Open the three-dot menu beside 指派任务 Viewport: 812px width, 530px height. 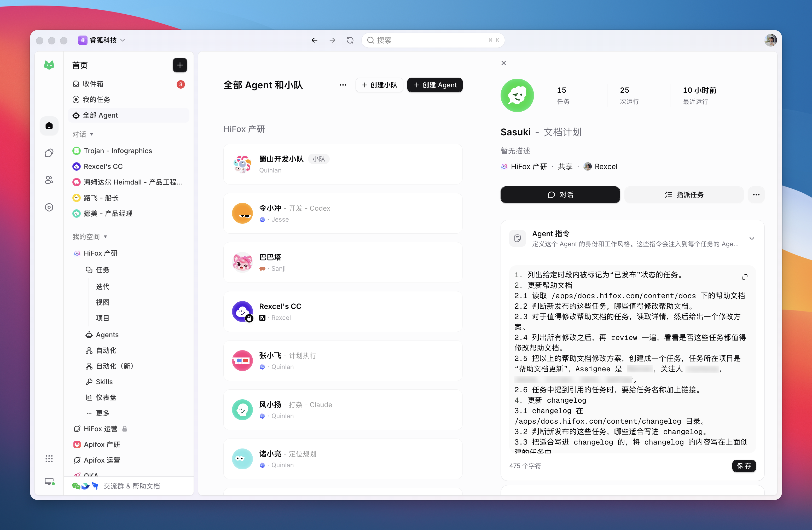tap(756, 194)
